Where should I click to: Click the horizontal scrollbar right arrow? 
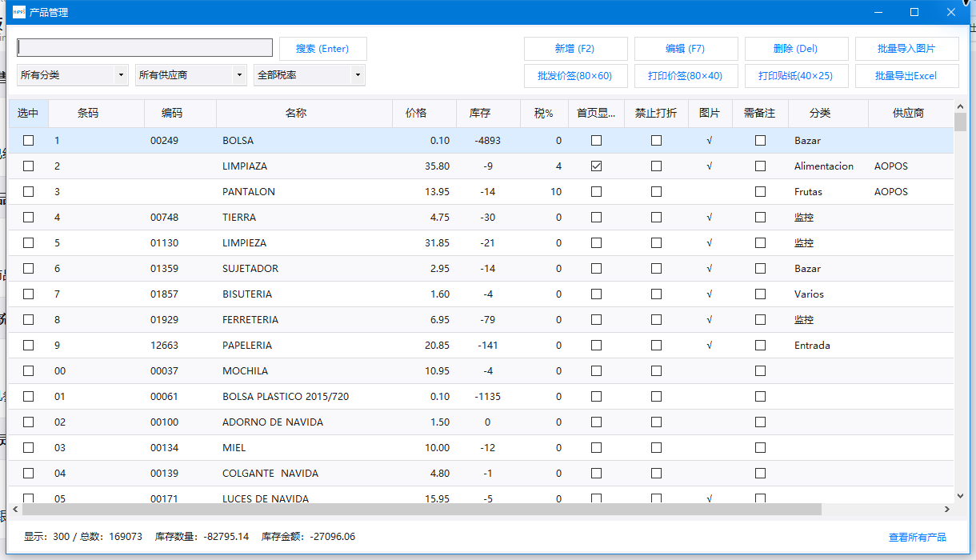click(947, 510)
